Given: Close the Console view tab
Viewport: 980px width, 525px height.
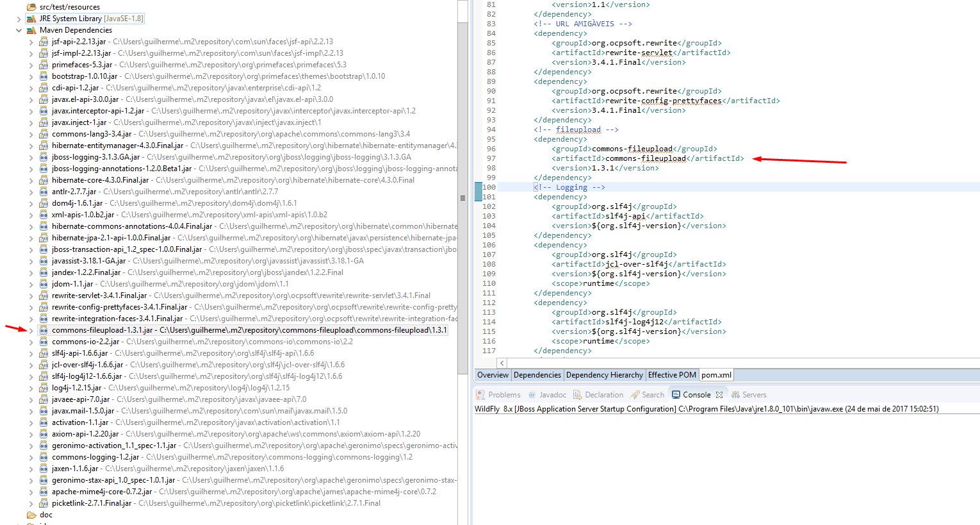Looking at the screenshot, I should 719,395.
